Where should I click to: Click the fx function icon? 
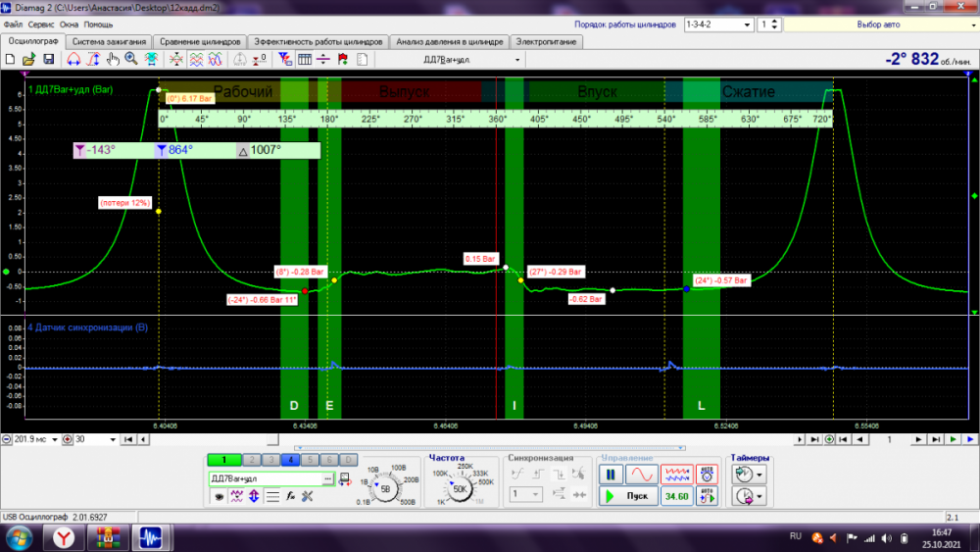[x=290, y=496]
